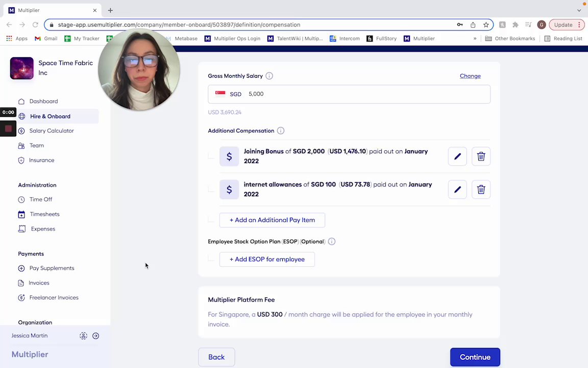Open Multiplier Ops Login bookmark
The height and width of the screenshot is (368, 588).
pyautogui.click(x=233, y=38)
